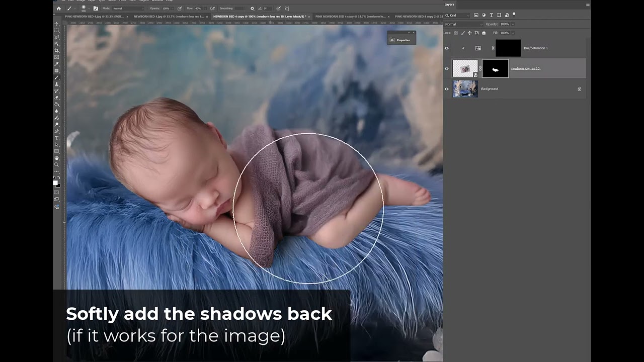Toggle lock all on layer
This screenshot has height=362, width=644.
pos(484,33)
